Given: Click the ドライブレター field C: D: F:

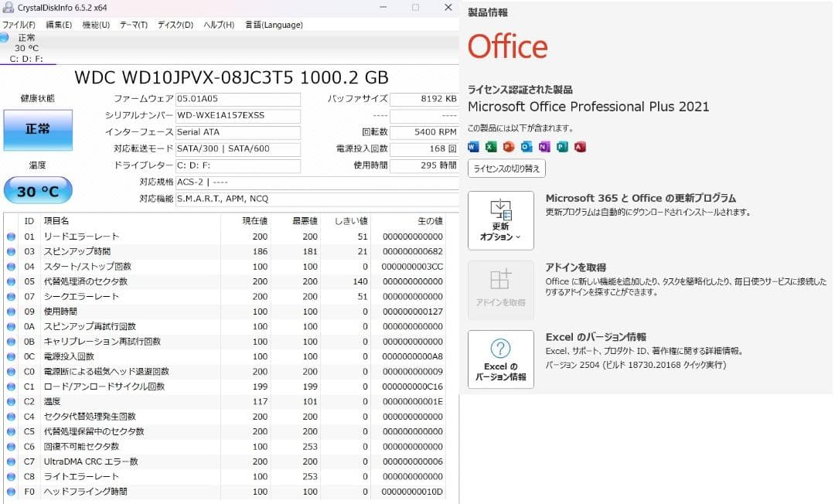Looking at the screenshot, I should [237, 165].
